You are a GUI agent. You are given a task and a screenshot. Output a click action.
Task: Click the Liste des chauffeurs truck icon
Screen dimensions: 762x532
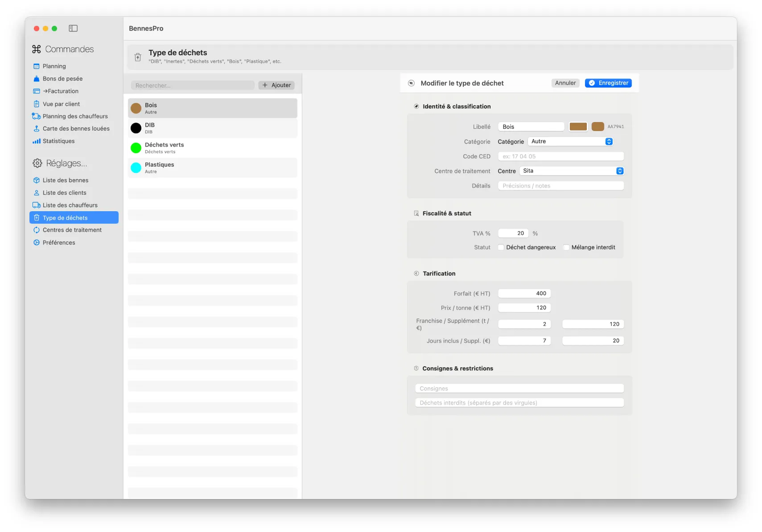37,205
